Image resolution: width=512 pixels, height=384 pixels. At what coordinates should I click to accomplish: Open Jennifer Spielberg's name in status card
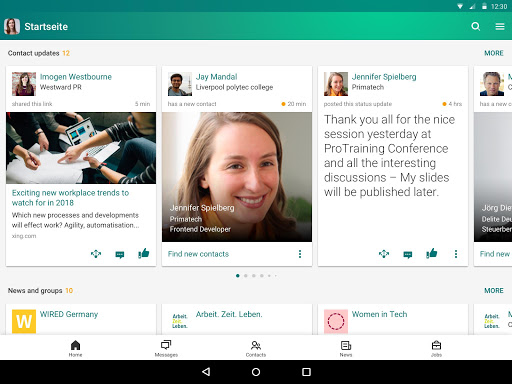click(384, 77)
